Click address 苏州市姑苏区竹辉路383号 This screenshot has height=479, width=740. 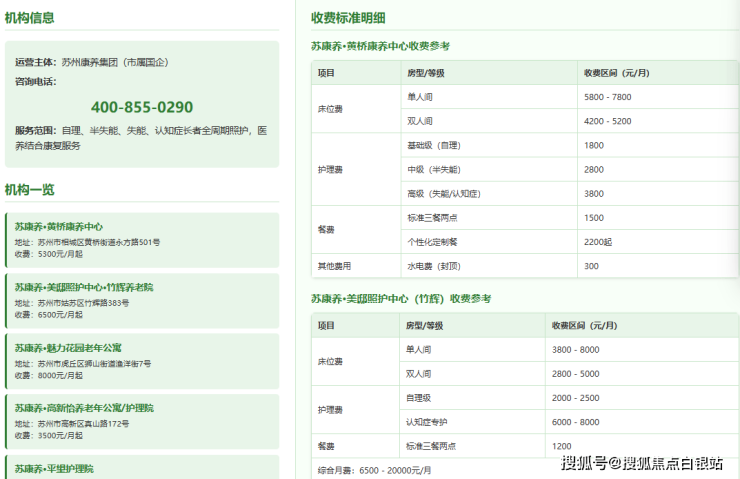click(x=84, y=303)
